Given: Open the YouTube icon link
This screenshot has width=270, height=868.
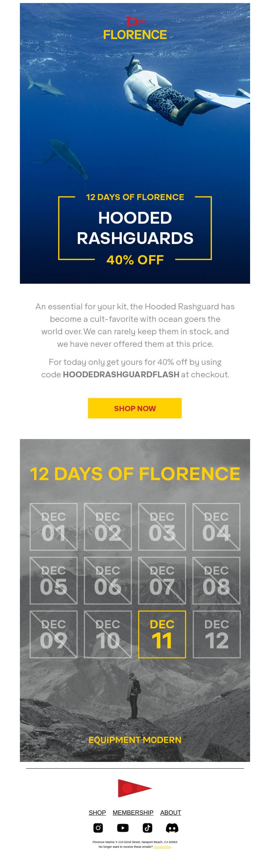Looking at the screenshot, I should [123, 828].
